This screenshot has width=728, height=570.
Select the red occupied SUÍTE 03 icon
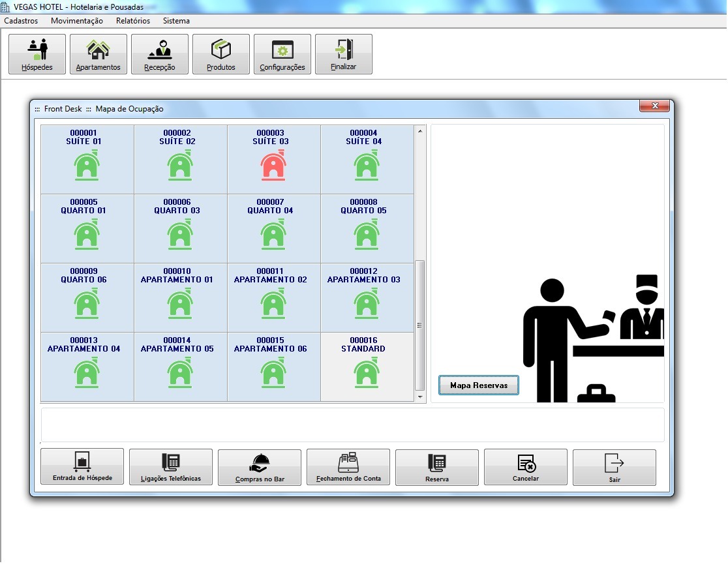tap(273, 166)
